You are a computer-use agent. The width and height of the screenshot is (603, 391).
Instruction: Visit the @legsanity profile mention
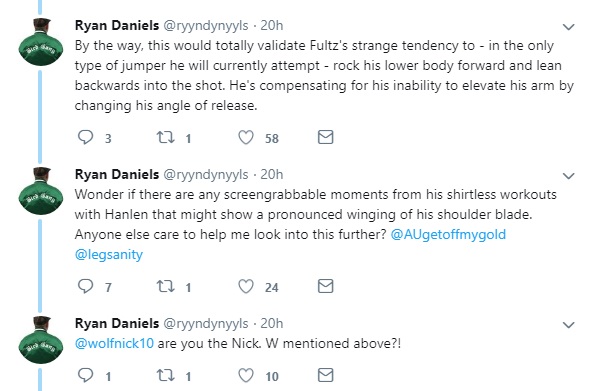click(109, 255)
